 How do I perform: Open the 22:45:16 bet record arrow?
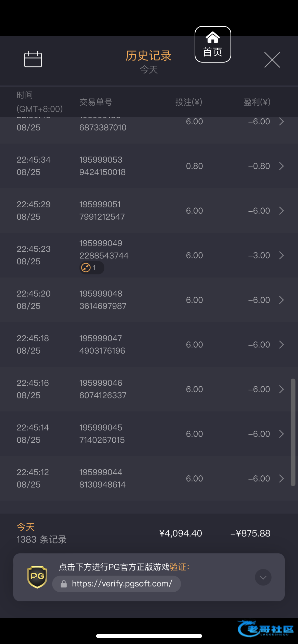pyautogui.click(x=281, y=389)
